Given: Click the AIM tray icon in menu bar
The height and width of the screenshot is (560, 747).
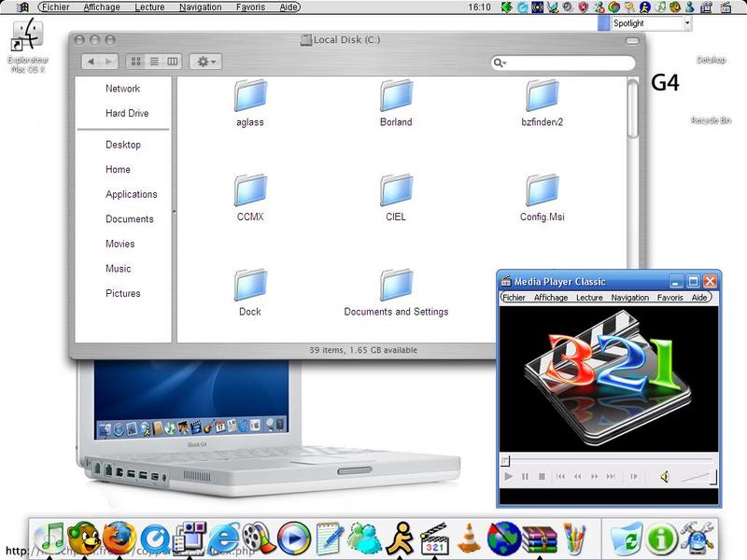Looking at the screenshot, I should [x=644, y=7].
